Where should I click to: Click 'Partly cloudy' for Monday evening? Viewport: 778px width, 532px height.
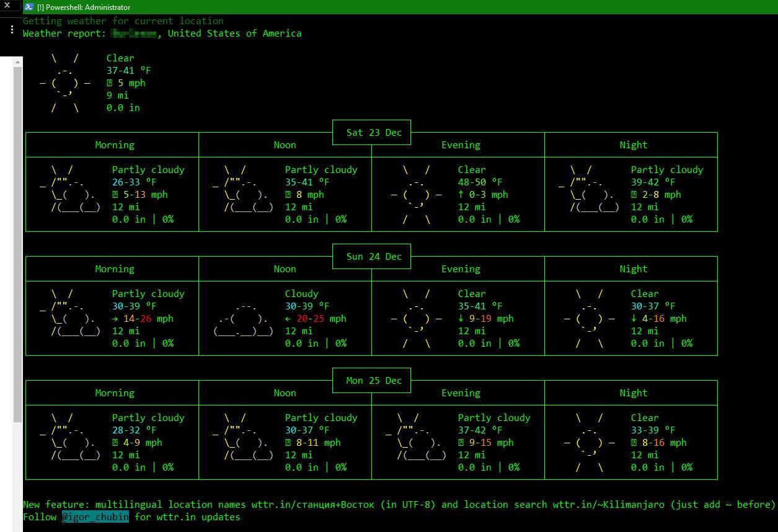click(494, 418)
